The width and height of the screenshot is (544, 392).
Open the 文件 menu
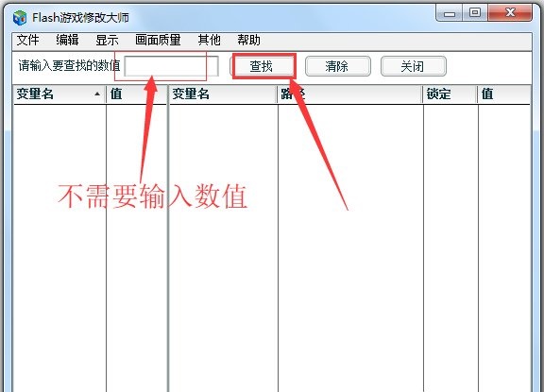pos(27,41)
